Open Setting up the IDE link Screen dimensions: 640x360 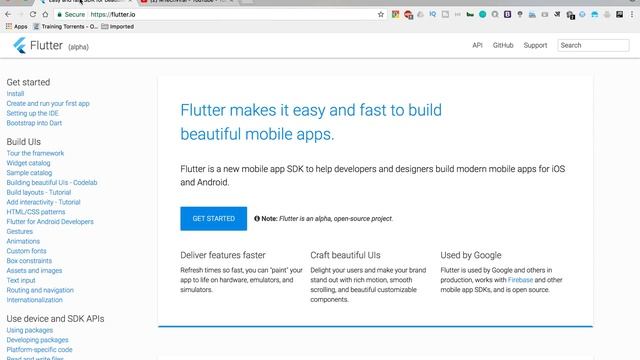[x=33, y=113]
